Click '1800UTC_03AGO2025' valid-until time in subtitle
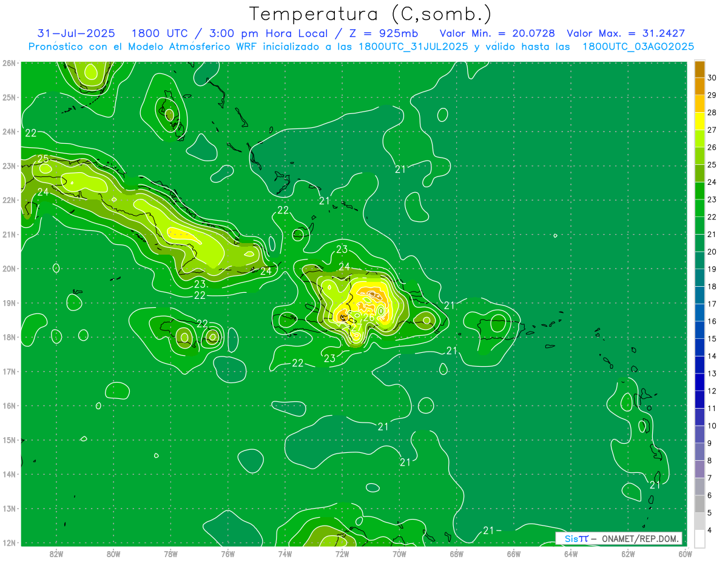Screen dimensions: 728x562 coord(638,47)
